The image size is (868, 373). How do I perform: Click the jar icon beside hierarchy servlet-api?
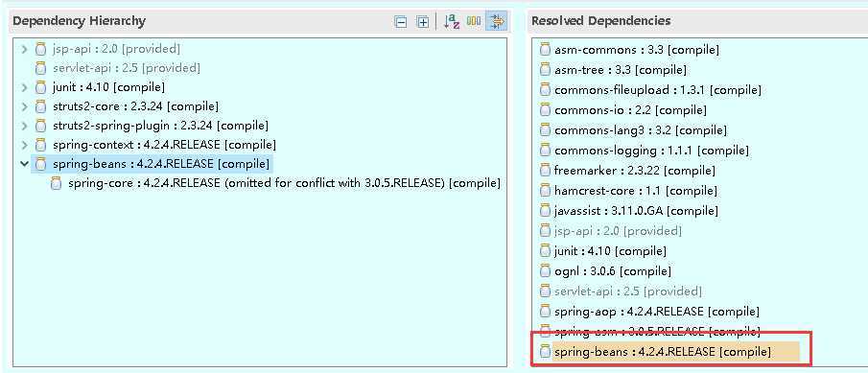(40, 69)
